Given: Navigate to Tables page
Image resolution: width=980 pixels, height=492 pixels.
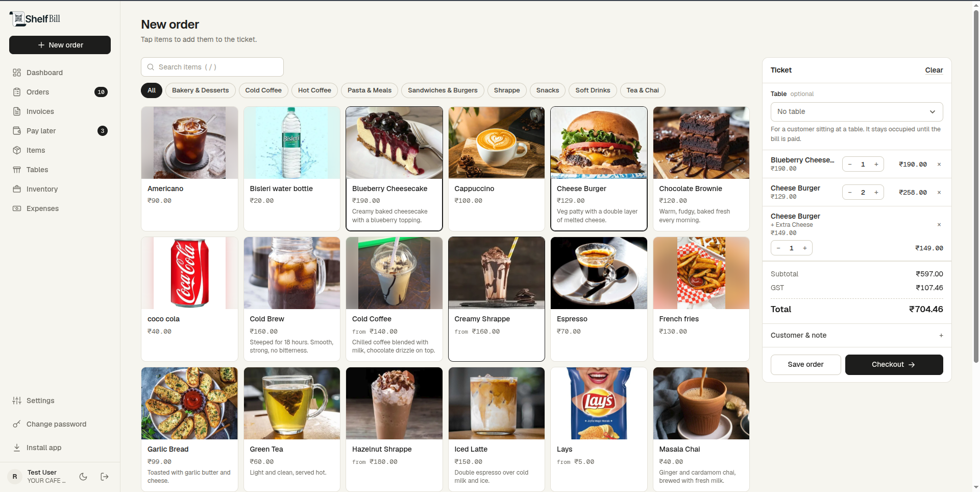Looking at the screenshot, I should coord(60,170).
